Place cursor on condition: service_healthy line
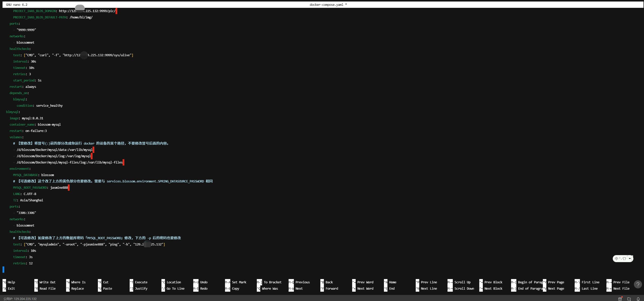Image resolution: width=644 pixels, height=301 pixels. (x=40, y=105)
